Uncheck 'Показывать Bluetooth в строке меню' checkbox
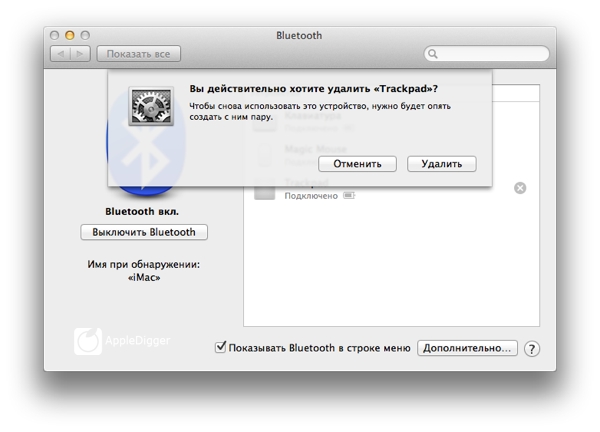 pyautogui.click(x=221, y=348)
